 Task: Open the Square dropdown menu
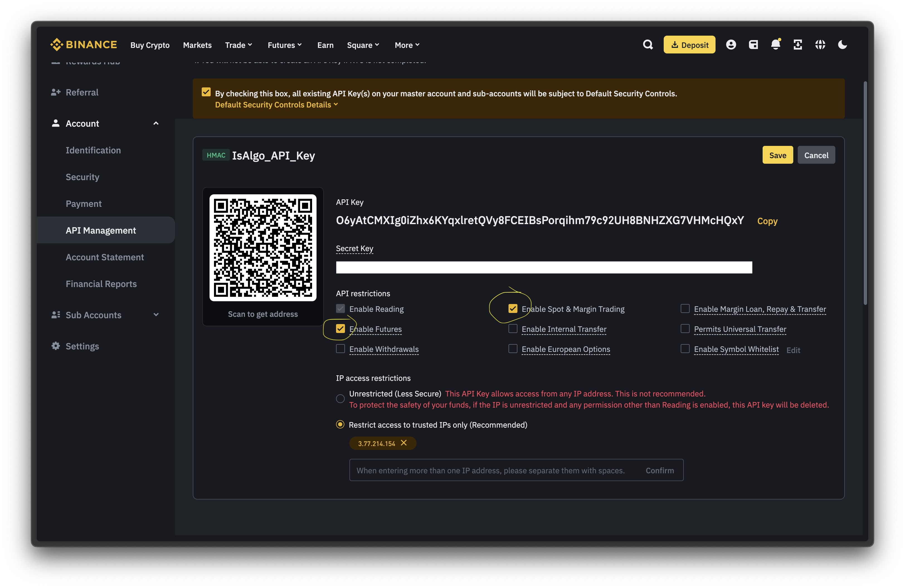[x=363, y=45]
